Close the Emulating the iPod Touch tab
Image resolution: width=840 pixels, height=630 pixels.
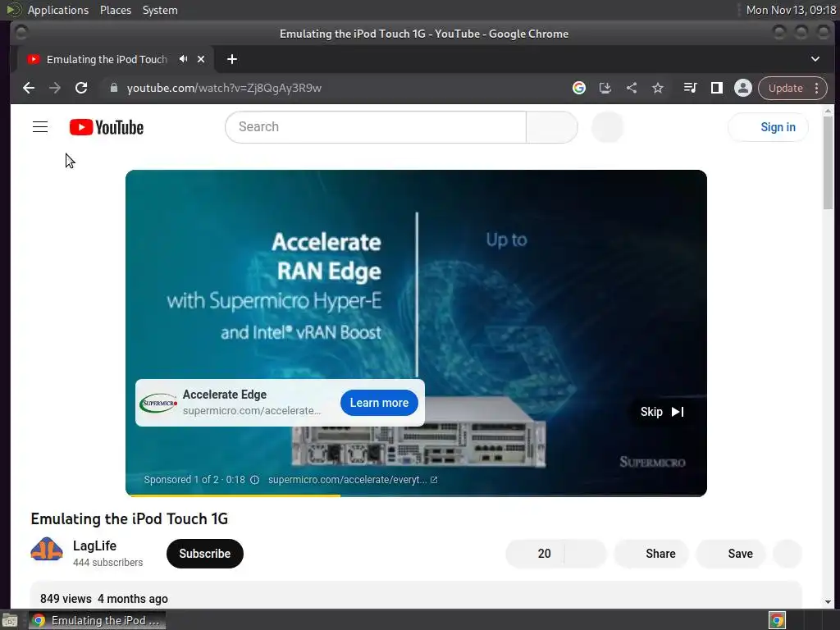pos(201,59)
